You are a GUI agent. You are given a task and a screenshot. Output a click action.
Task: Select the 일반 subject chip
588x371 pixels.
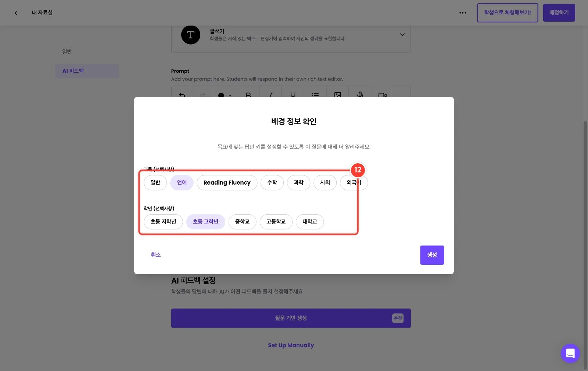tap(155, 183)
